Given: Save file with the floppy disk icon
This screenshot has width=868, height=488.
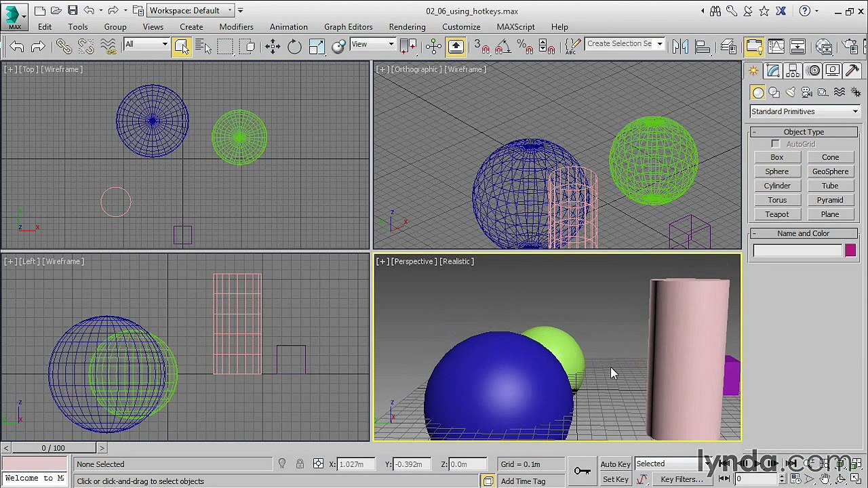Looking at the screenshot, I should [73, 10].
